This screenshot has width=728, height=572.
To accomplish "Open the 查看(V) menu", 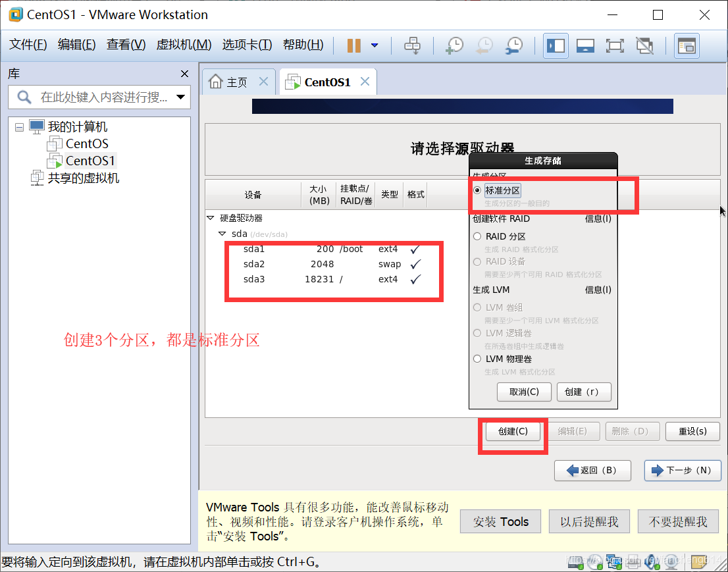I will click(126, 45).
